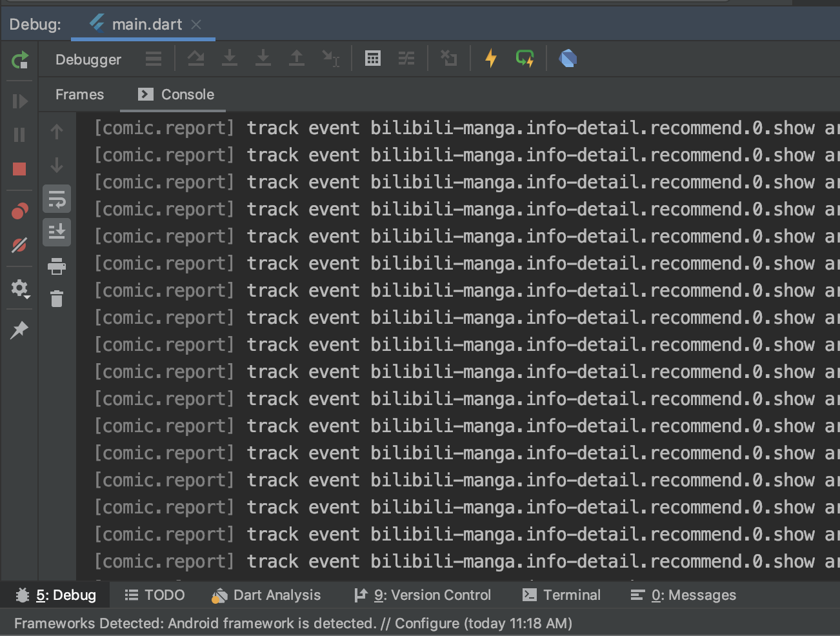
Task: Toggle soft-wrap for console output
Action: point(57,199)
